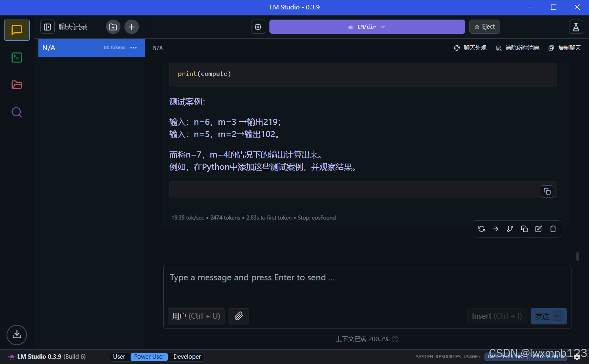
Task: Create a new chat folder
Action: tap(113, 27)
